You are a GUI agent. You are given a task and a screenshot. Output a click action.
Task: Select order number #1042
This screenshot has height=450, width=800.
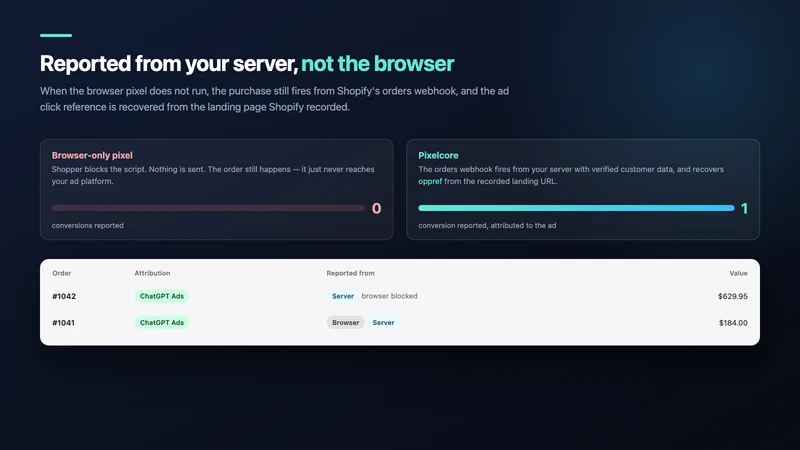64,296
